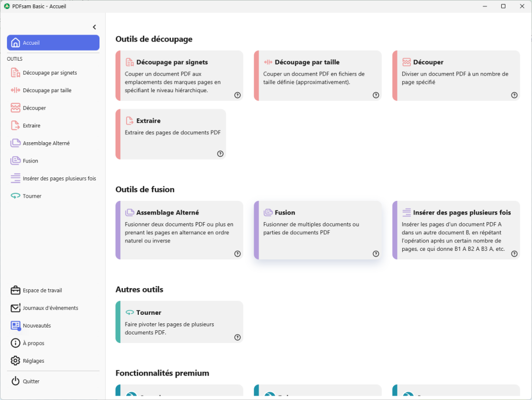Open Nouveautés in the sidebar
Image resolution: width=532 pixels, height=400 pixels.
(x=53, y=325)
